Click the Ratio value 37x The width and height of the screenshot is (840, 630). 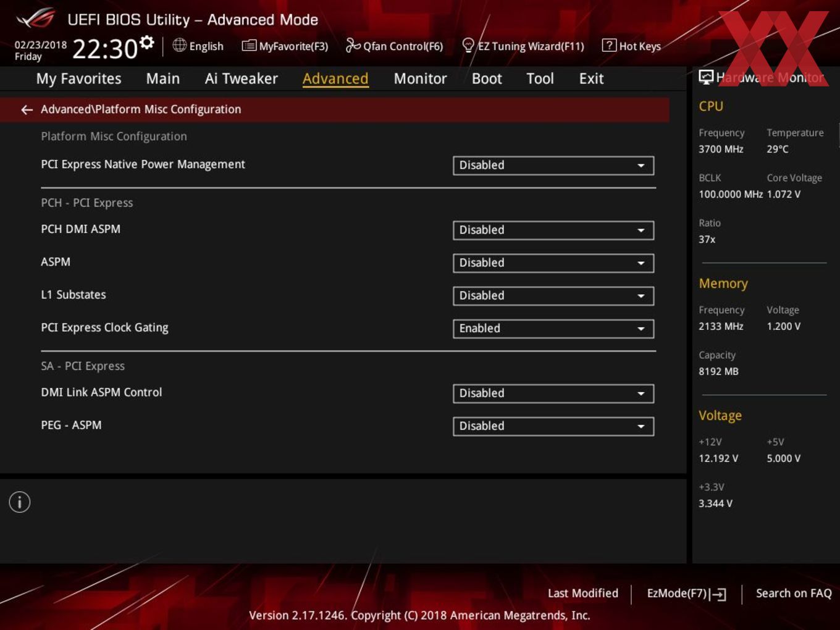point(707,239)
